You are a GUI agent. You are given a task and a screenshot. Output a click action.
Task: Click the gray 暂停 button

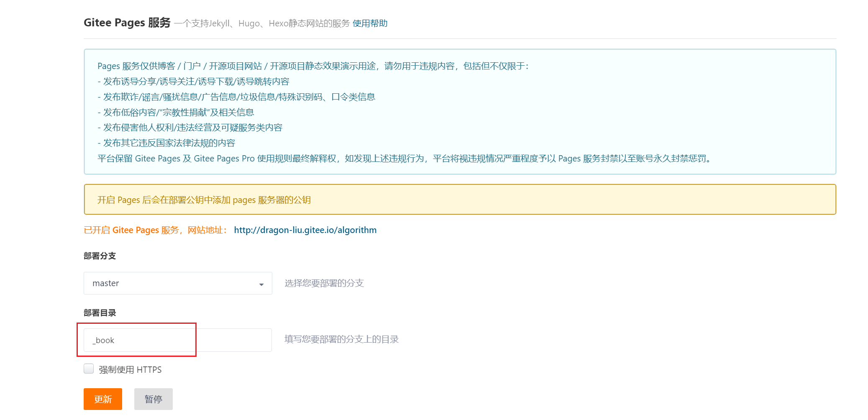154,399
